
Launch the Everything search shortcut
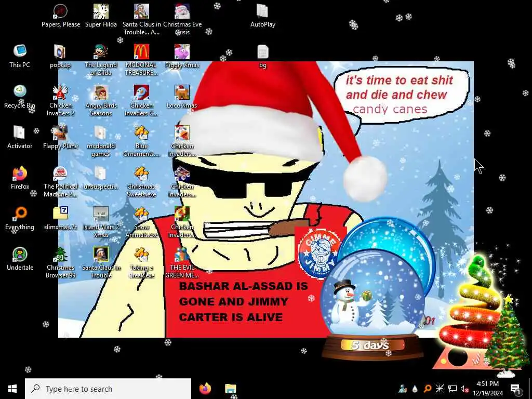tap(20, 218)
